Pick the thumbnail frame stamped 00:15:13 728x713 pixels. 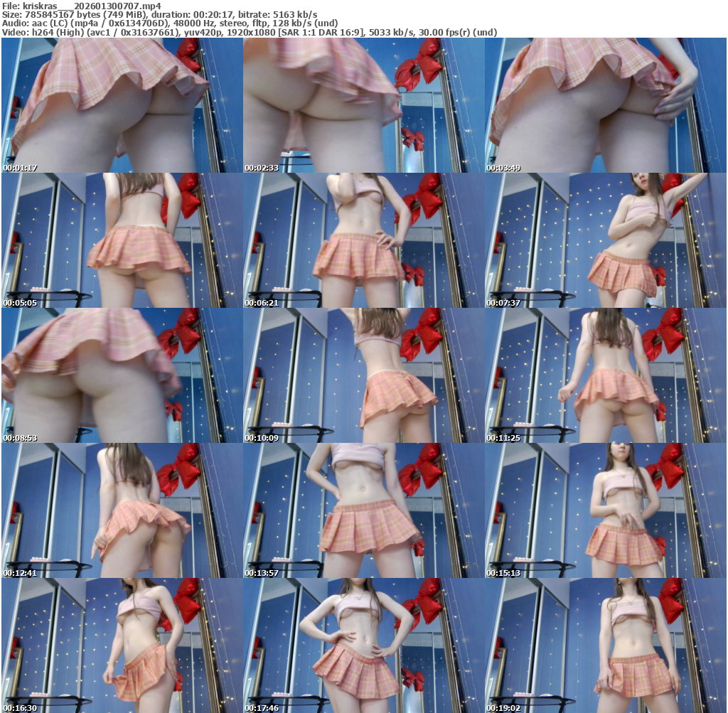(606, 510)
